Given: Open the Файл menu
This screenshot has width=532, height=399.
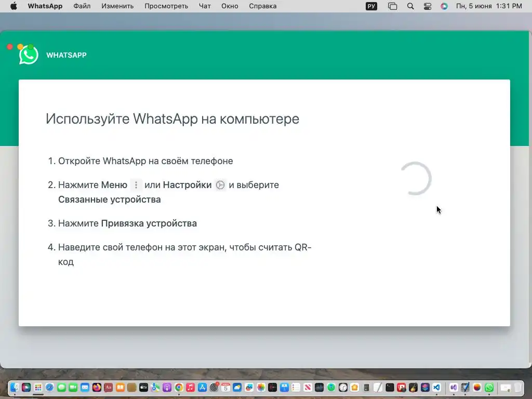Looking at the screenshot, I should point(82,6).
